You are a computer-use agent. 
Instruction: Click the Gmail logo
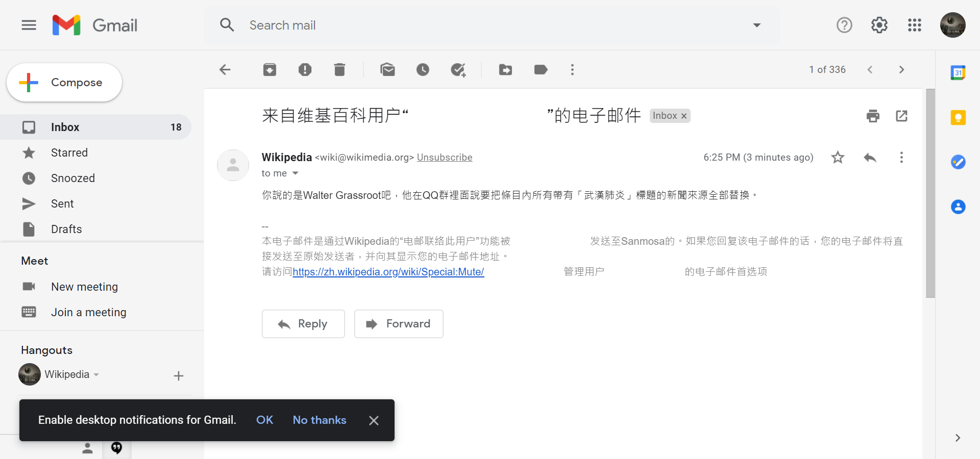(95, 25)
